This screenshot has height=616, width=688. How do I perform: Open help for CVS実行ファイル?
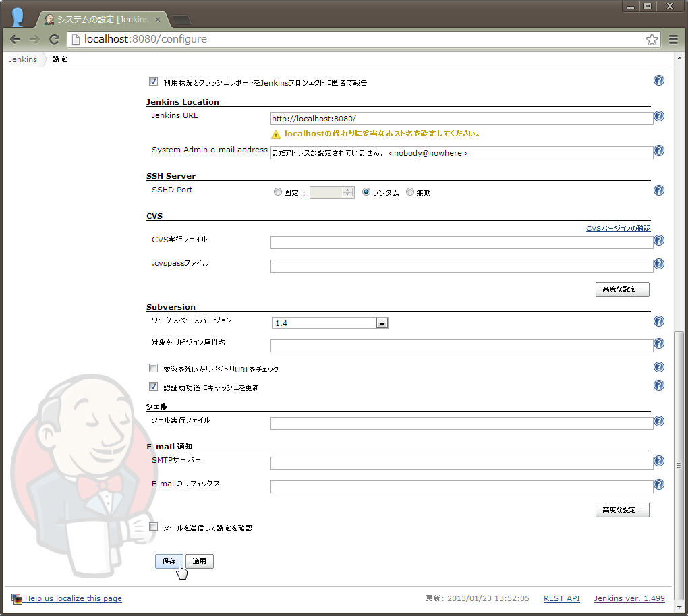click(658, 240)
